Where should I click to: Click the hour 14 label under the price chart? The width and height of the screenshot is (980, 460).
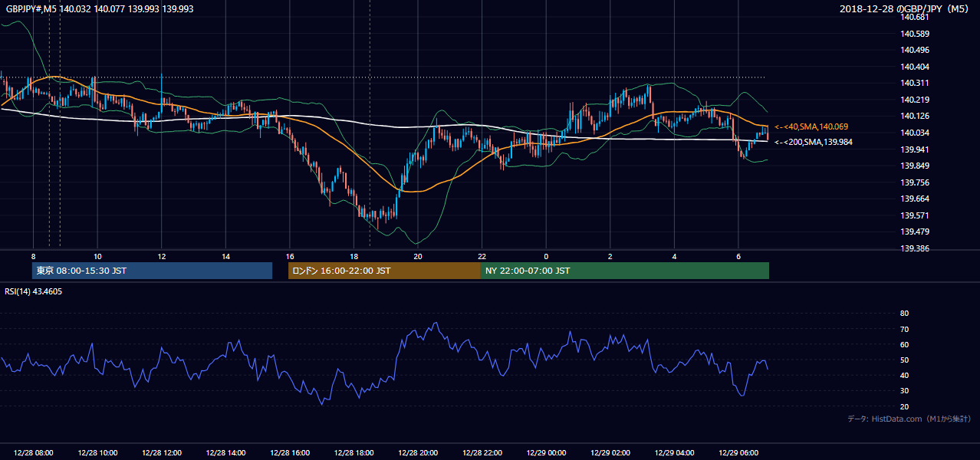coord(225,256)
